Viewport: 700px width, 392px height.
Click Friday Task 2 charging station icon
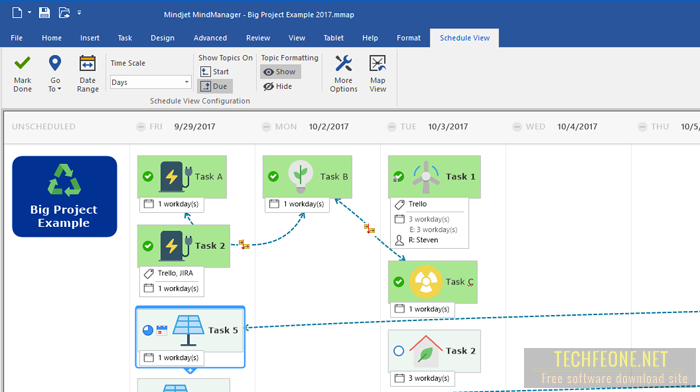pyautogui.click(x=175, y=246)
